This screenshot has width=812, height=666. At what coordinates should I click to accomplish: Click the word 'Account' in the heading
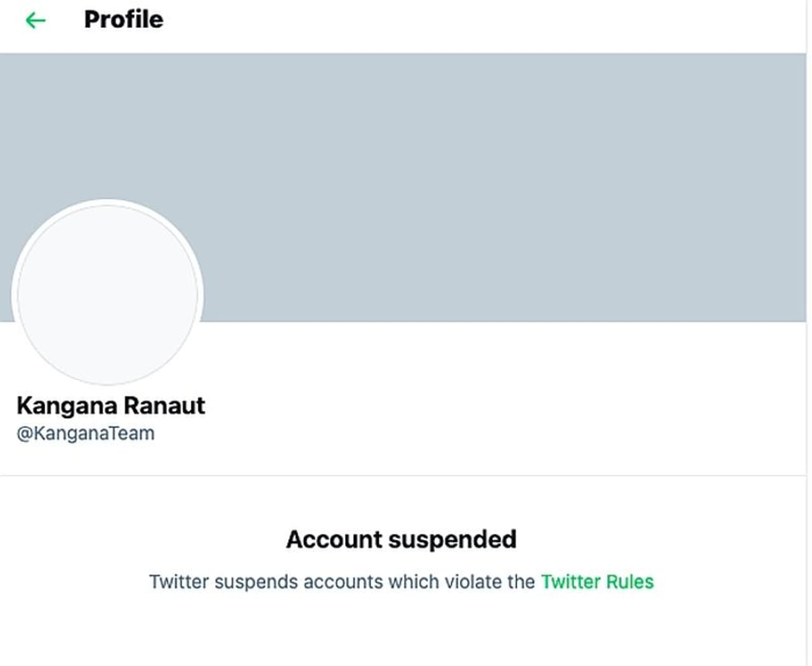(x=334, y=539)
